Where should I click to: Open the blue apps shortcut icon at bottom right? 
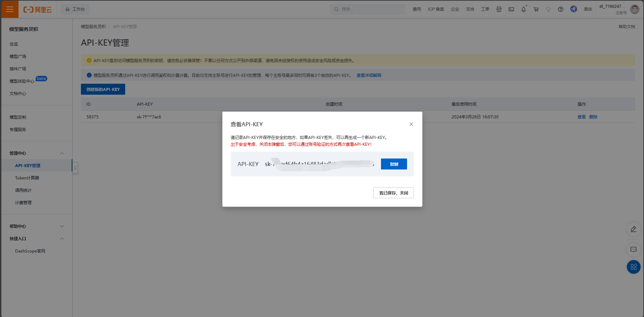[634, 267]
